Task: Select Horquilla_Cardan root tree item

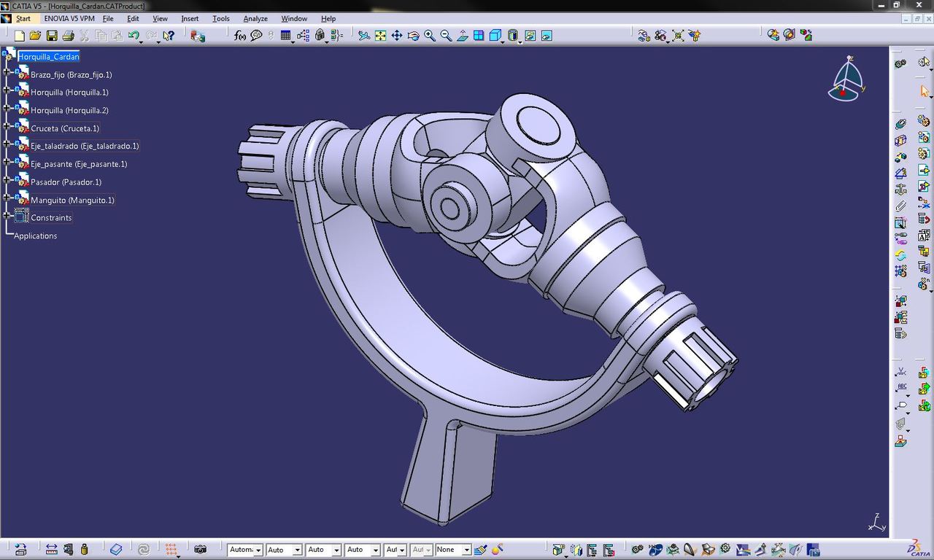Action: pyautogui.click(x=48, y=56)
